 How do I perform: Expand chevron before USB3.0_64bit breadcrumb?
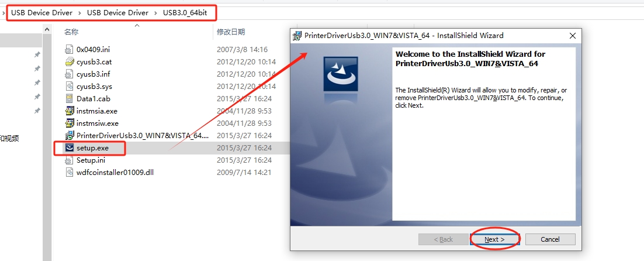[155, 13]
